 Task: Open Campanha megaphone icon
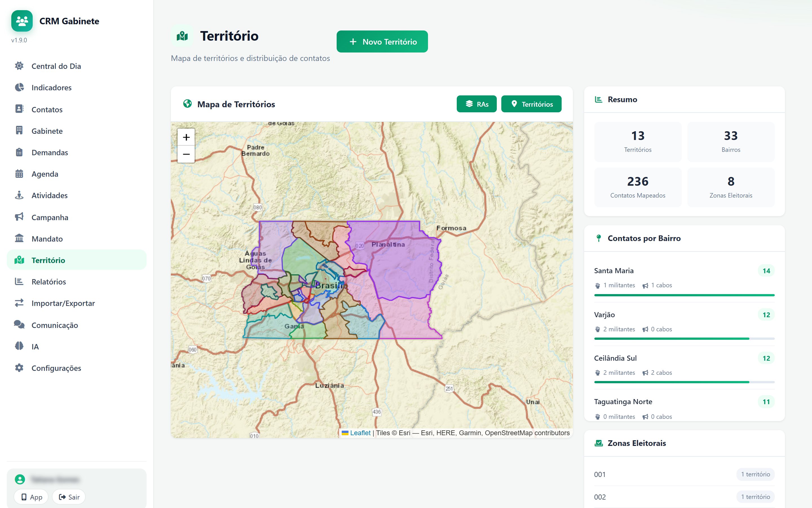19,217
